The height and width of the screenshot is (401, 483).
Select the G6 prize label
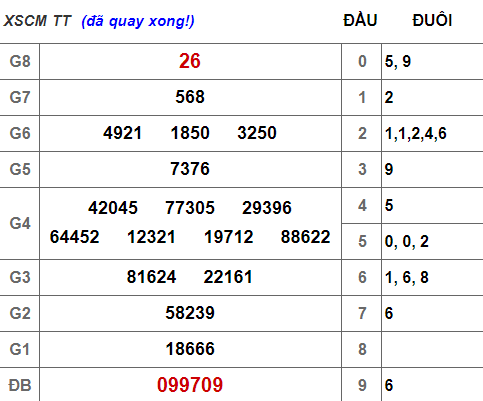(x=20, y=133)
